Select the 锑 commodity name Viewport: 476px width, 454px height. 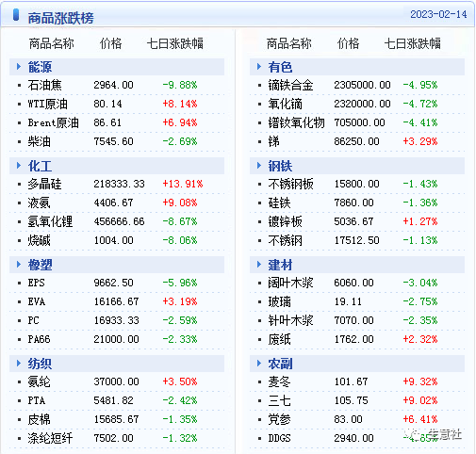point(273,141)
